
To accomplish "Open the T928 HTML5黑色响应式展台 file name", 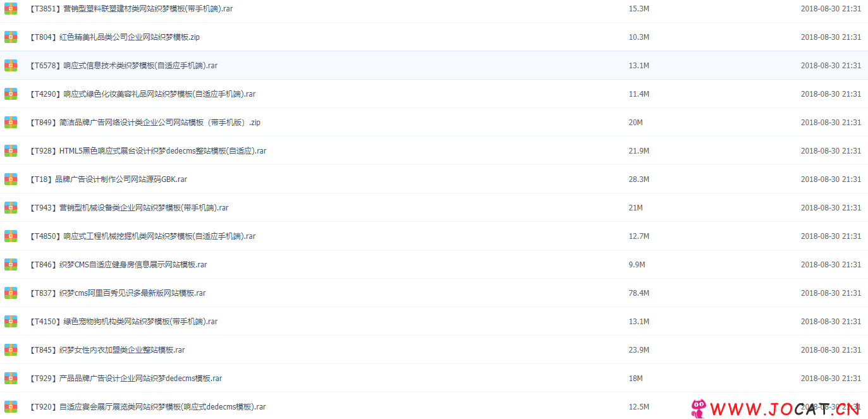I will (x=148, y=151).
